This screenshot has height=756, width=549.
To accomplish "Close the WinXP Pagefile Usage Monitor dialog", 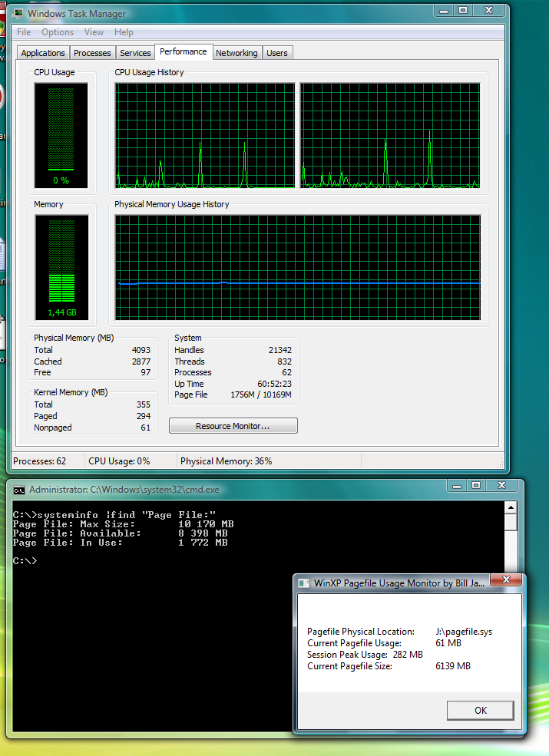I will [x=506, y=579].
